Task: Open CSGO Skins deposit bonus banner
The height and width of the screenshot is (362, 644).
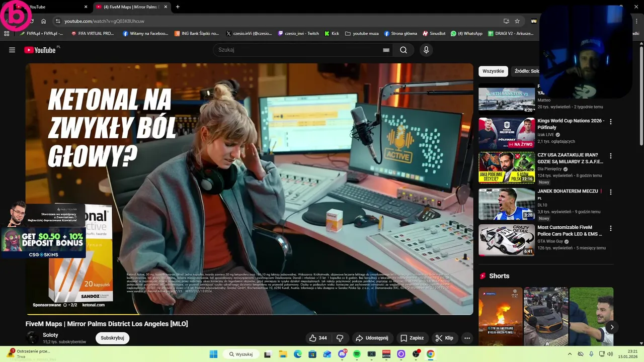Action: click(x=44, y=244)
